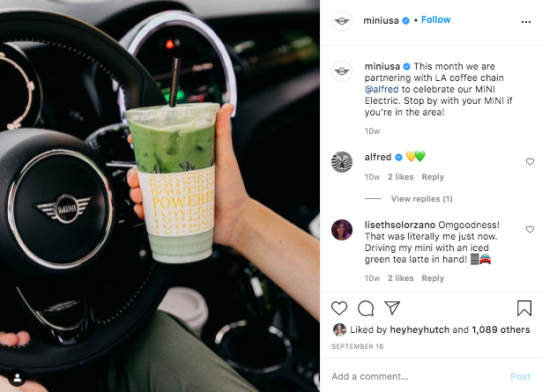Open alfred's profile avatar

(x=342, y=161)
